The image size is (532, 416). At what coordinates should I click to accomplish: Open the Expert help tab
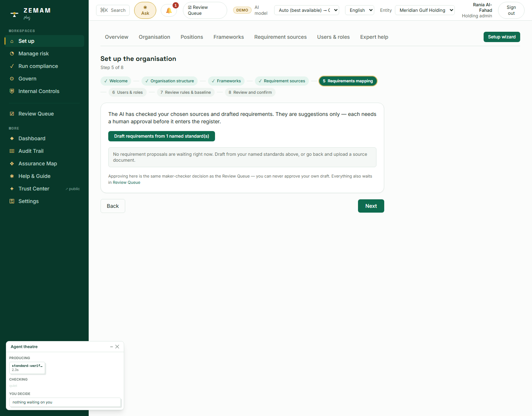(x=374, y=37)
